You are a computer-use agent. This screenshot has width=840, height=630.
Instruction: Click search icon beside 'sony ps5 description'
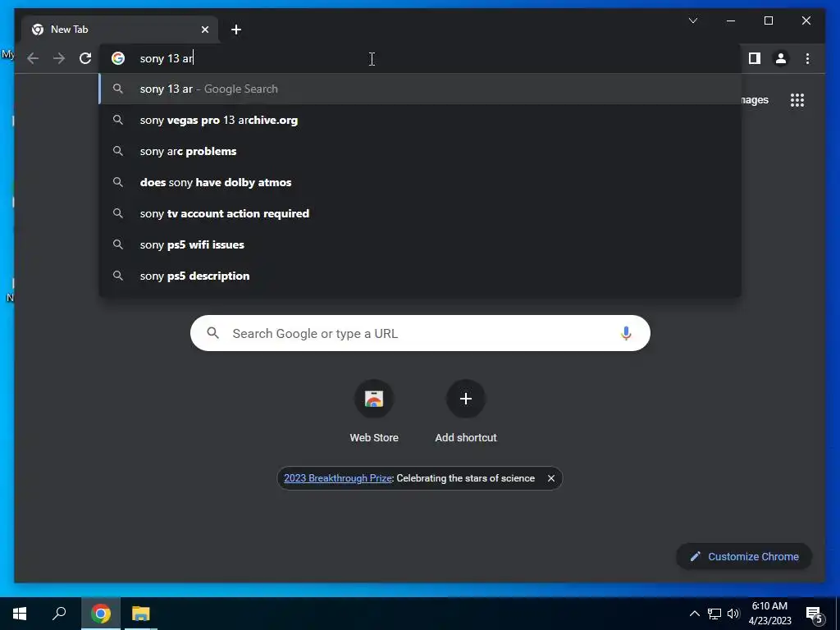click(x=118, y=276)
